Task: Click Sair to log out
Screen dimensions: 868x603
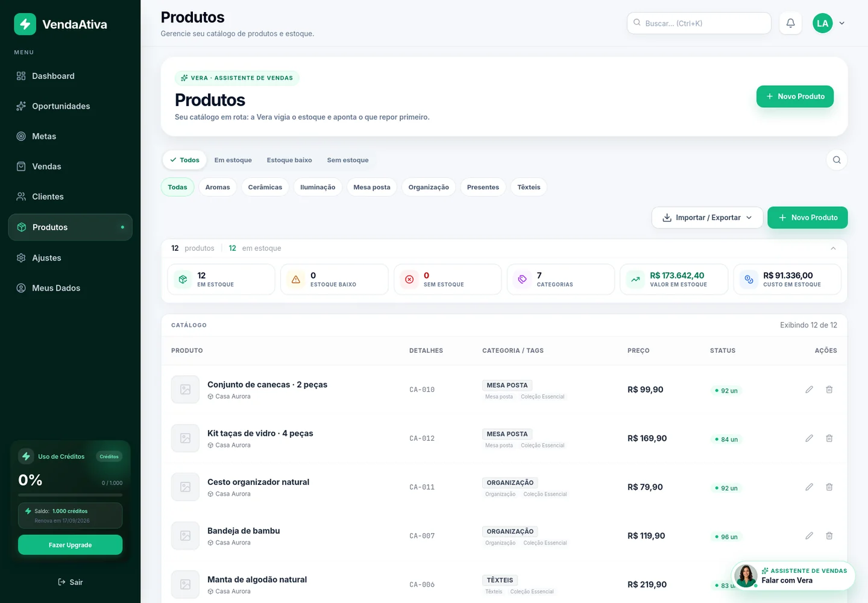Action: pos(70,582)
